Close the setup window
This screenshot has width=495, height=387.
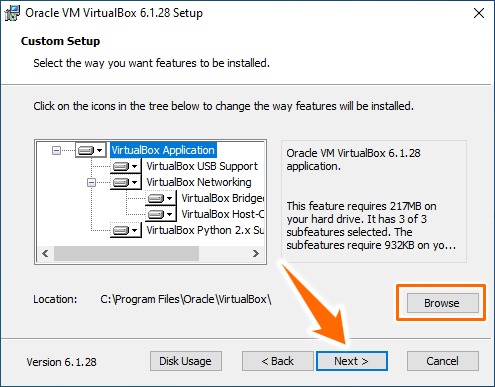pyautogui.click(x=479, y=13)
